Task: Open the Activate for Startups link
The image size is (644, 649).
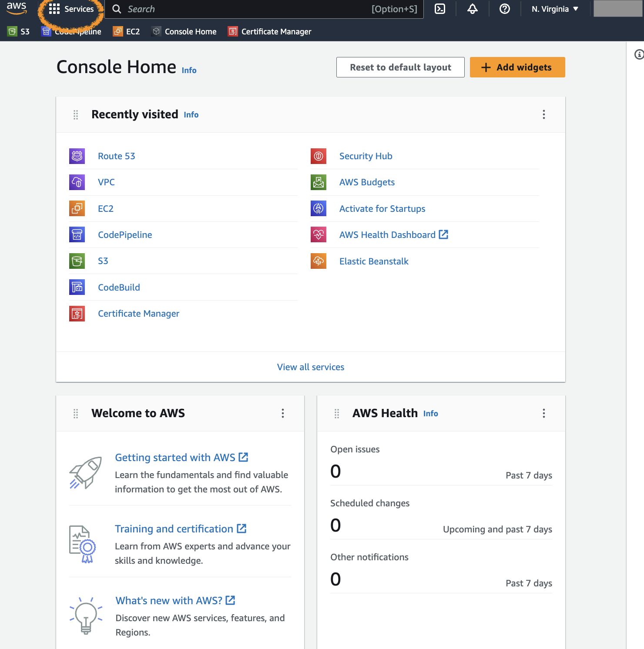Action: tap(382, 209)
